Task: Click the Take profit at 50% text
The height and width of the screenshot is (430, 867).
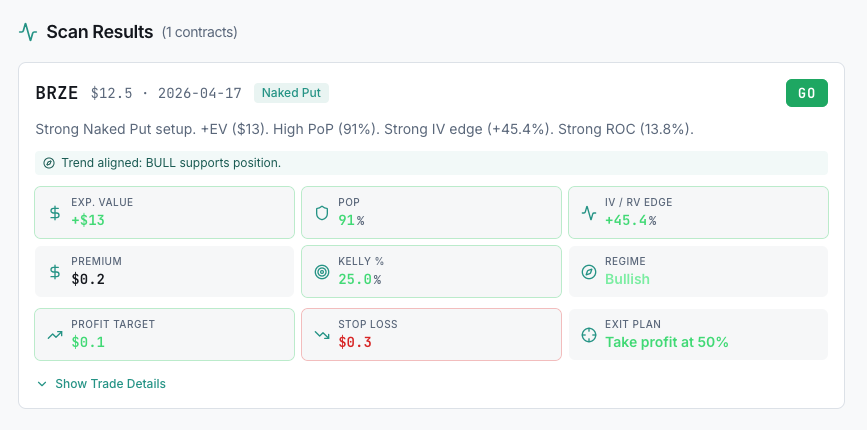Action: [x=666, y=342]
